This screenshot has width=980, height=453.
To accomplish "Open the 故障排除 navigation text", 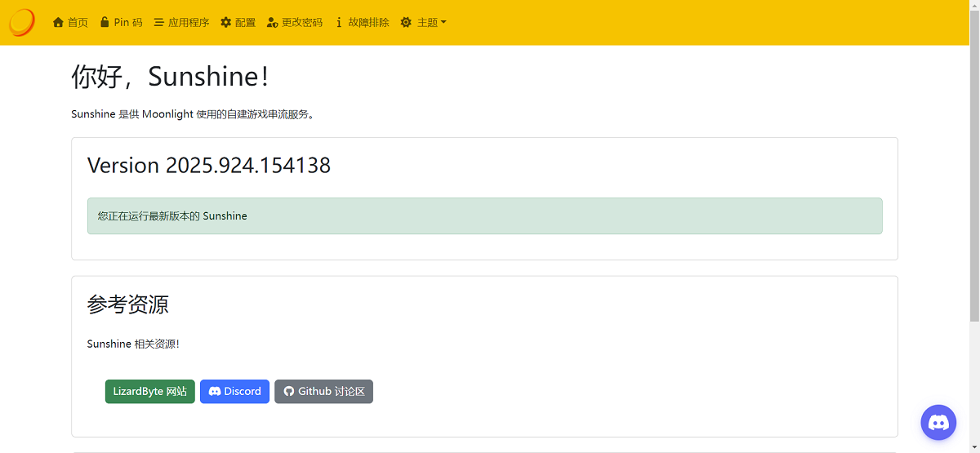I will [368, 23].
